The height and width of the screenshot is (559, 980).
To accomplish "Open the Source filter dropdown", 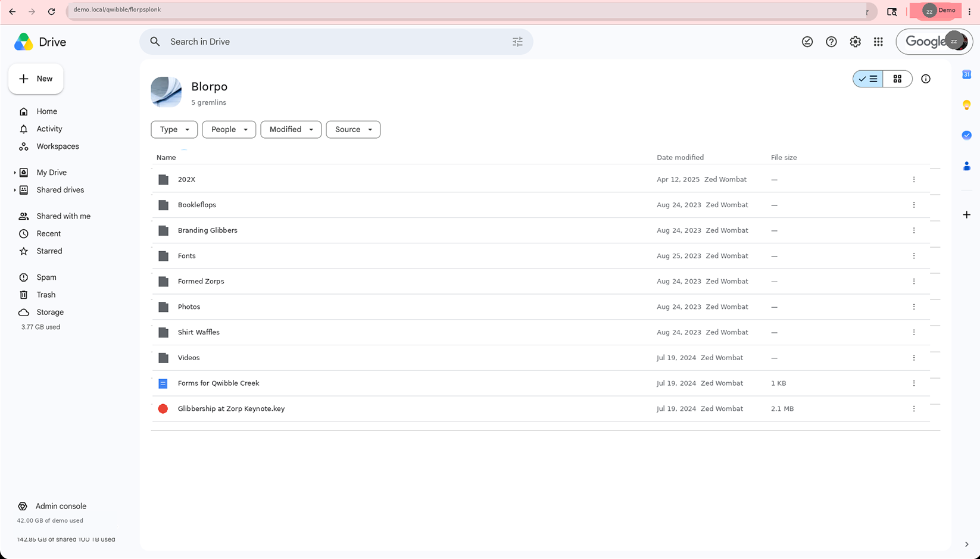I will (x=353, y=129).
